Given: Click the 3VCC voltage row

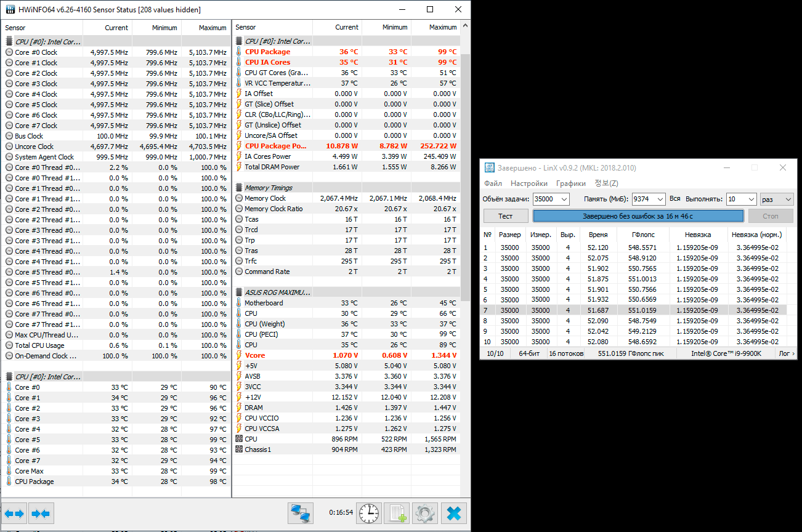Looking at the screenshot, I should pos(347,387).
